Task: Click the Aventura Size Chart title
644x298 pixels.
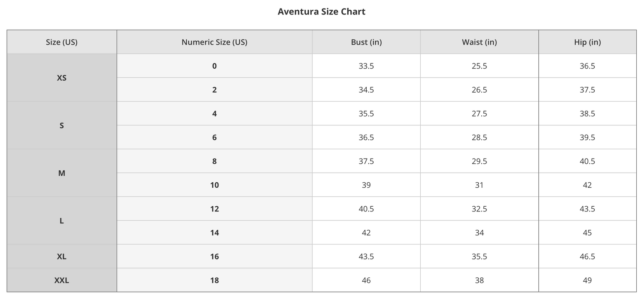Action: 322,12
